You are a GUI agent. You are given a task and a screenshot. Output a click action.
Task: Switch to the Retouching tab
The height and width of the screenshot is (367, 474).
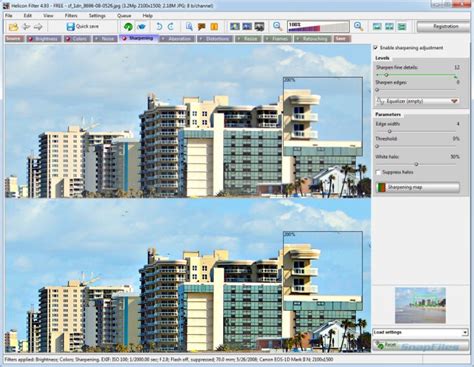pyautogui.click(x=312, y=39)
